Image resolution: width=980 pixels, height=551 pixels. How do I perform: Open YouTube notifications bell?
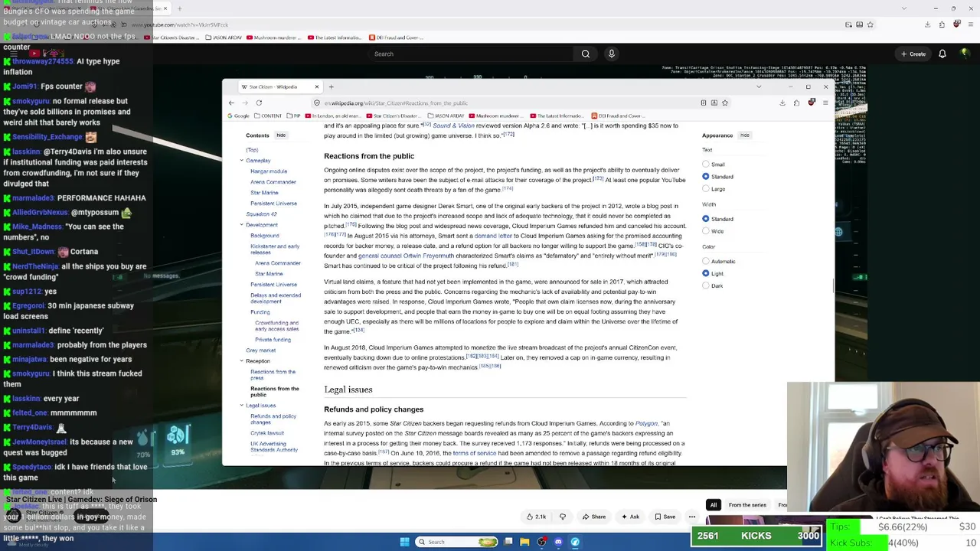coord(942,54)
